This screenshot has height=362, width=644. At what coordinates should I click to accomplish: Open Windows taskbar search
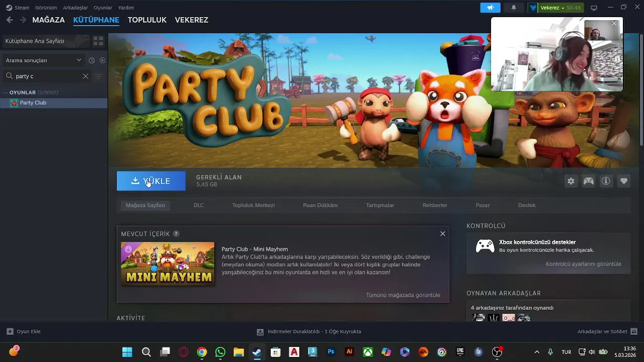click(x=146, y=352)
